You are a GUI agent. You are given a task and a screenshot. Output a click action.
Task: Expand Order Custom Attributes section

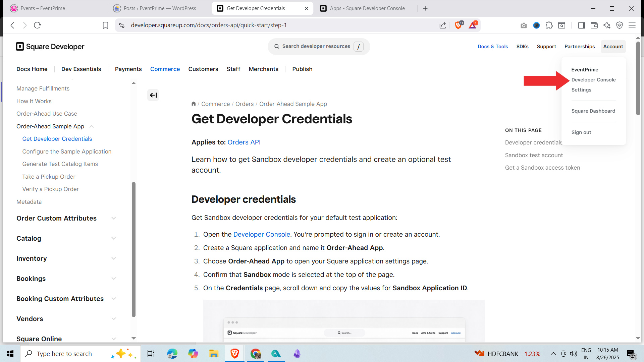114,218
